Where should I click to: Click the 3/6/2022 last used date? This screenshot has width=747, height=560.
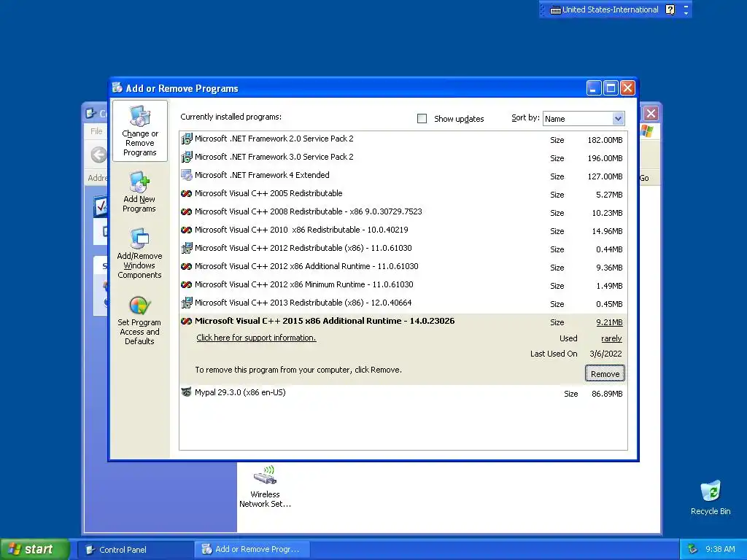[x=605, y=354]
